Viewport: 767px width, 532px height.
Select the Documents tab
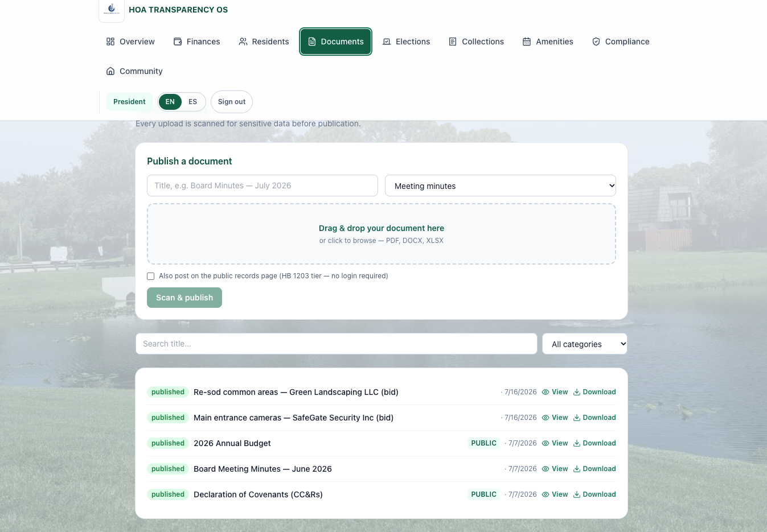336,42
